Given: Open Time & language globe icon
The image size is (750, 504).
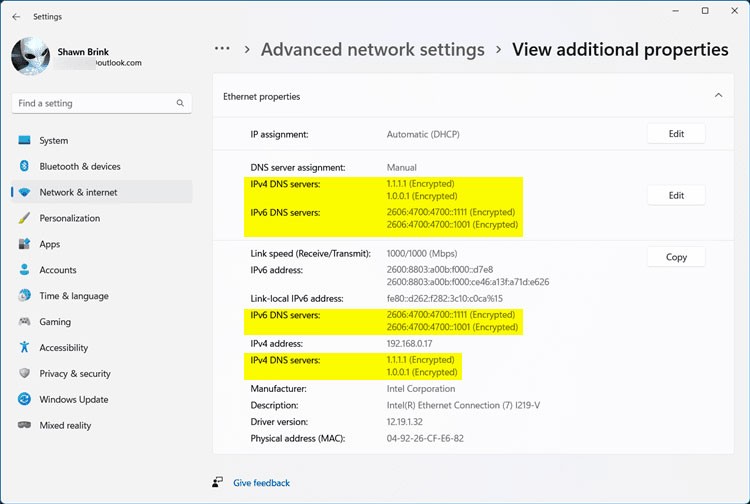Looking at the screenshot, I should click(24, 296).
